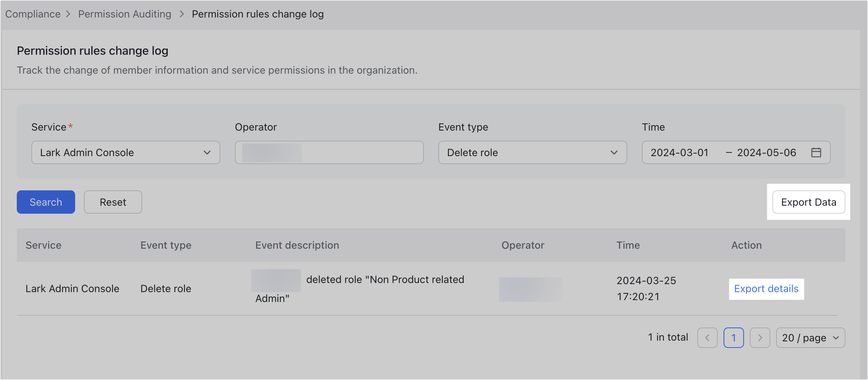The height and width of the screenshot is (380, 868).
Task: Click the previous page arrow
Action: 707,338
